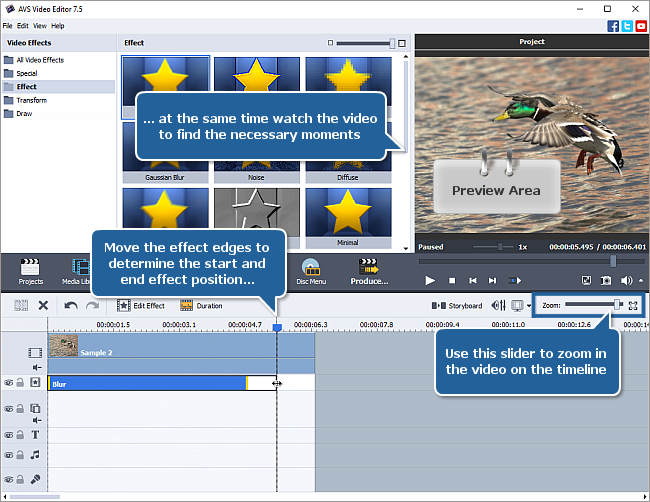Stop the video playback
The image size is (650, 502).
452,281
